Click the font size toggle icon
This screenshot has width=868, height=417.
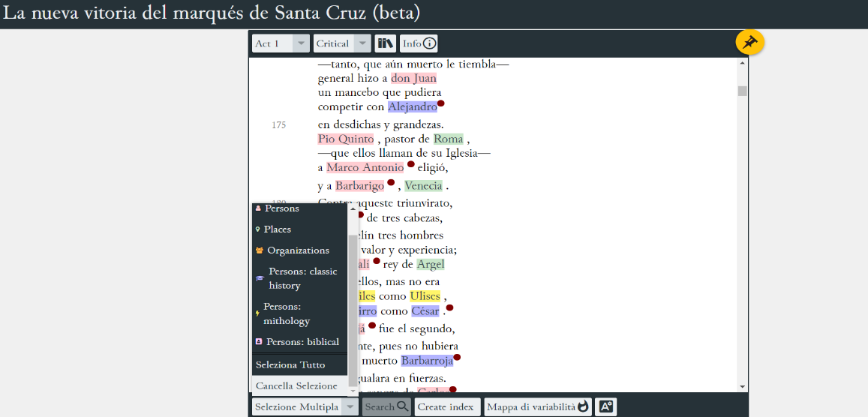pos(605,407)
